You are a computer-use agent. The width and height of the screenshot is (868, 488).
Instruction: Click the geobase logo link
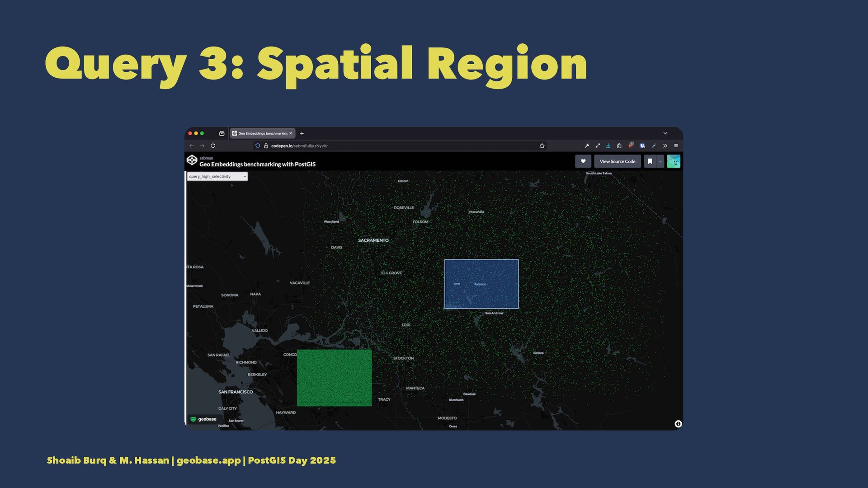[203, 419]
